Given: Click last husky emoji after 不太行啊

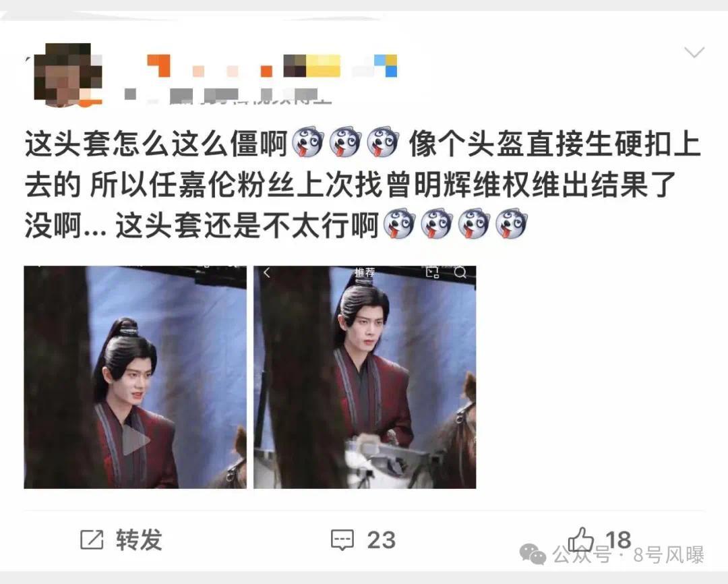Looking at the screenshot, I should [x=511, y=223].
